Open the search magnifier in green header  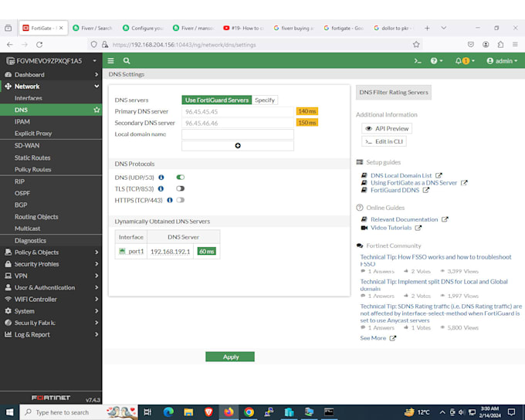point(126,61)
